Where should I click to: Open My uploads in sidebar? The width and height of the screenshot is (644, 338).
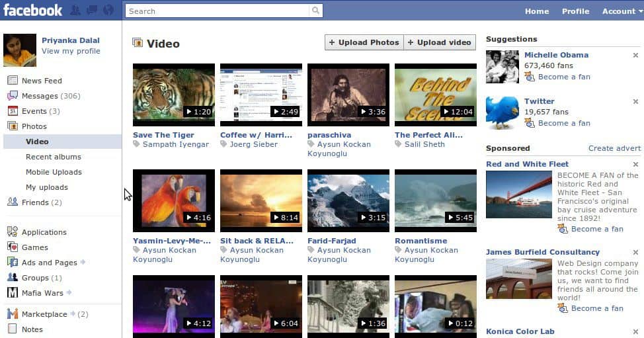click(x=47, y=187)
